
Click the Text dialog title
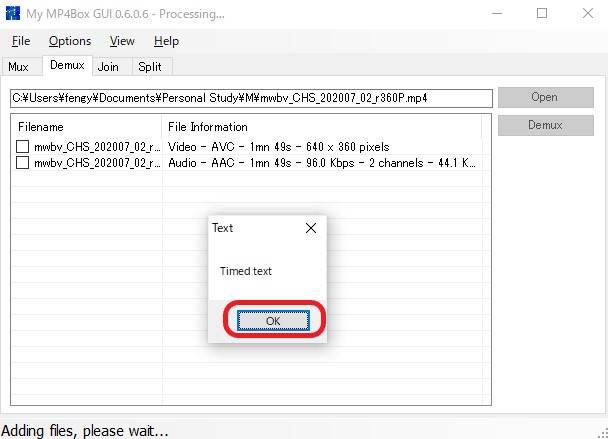click(223, 228)
